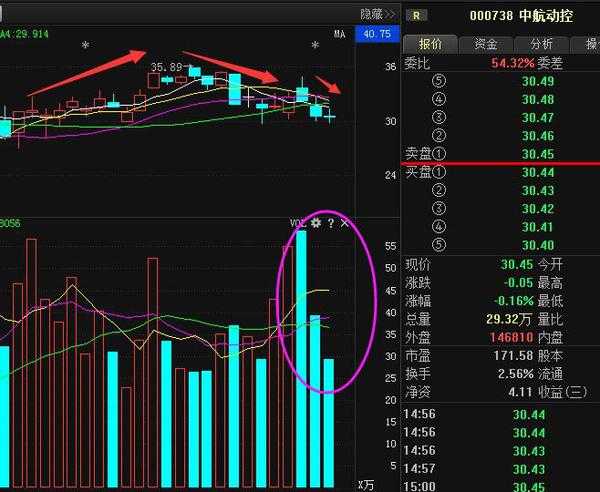This screenshot has width=600, height=492.
Task: Click buy level 3 price 30.42
Action: [x=538, y=209]
